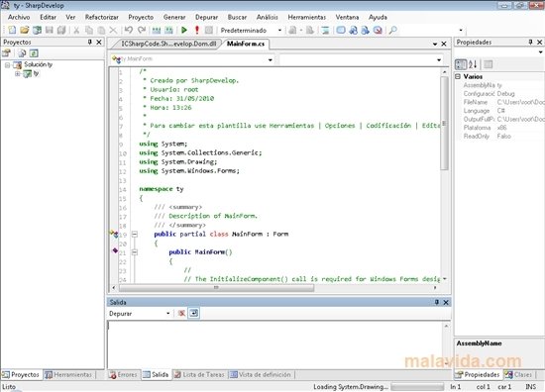Click the Undo arrow icon
Image resolution: width=545 pixels, height=392 pixels.
pos(129,31)
